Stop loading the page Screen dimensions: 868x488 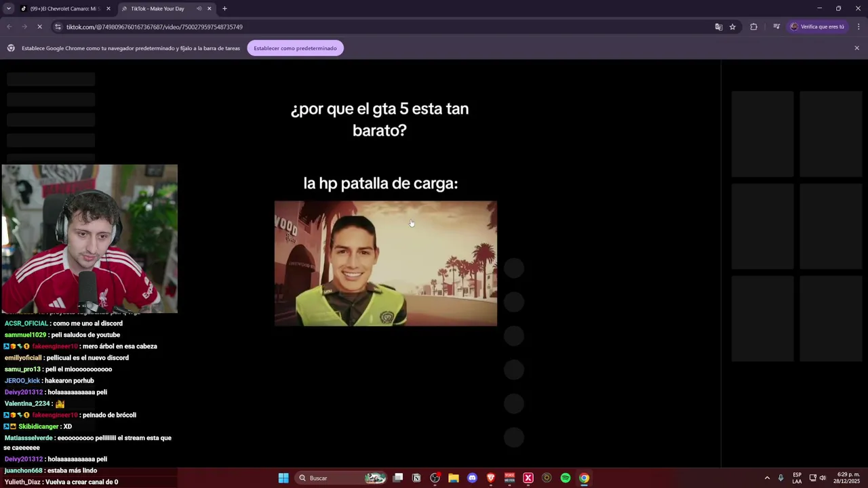pyautogui.click(x=39, y=27)
